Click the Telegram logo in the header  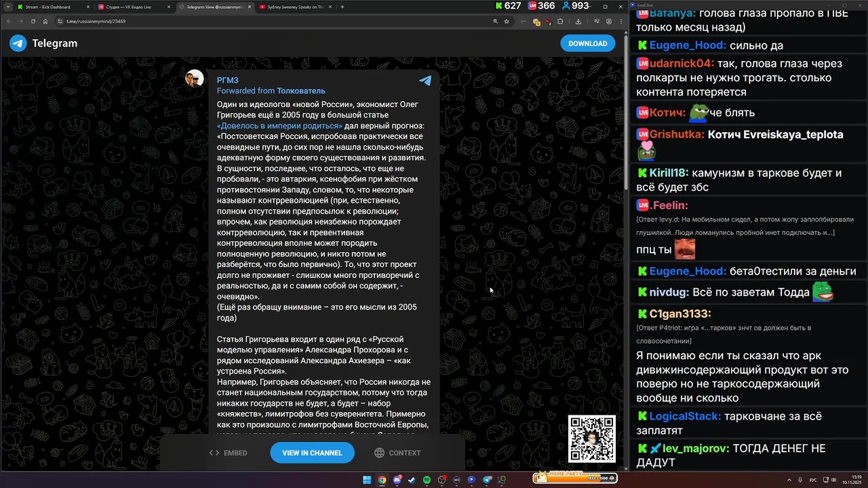18,43
